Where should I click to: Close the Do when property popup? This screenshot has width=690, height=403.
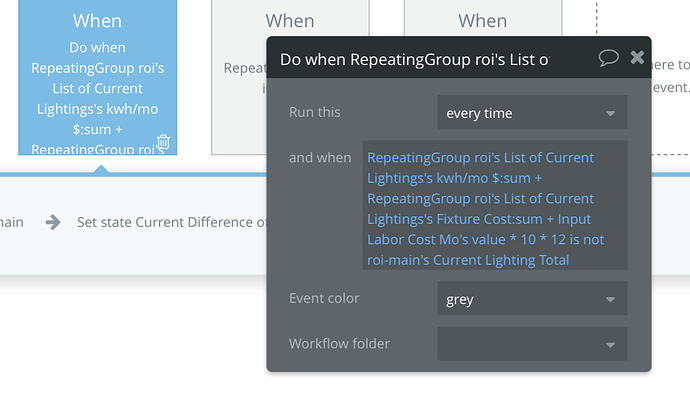pos(637,58)
